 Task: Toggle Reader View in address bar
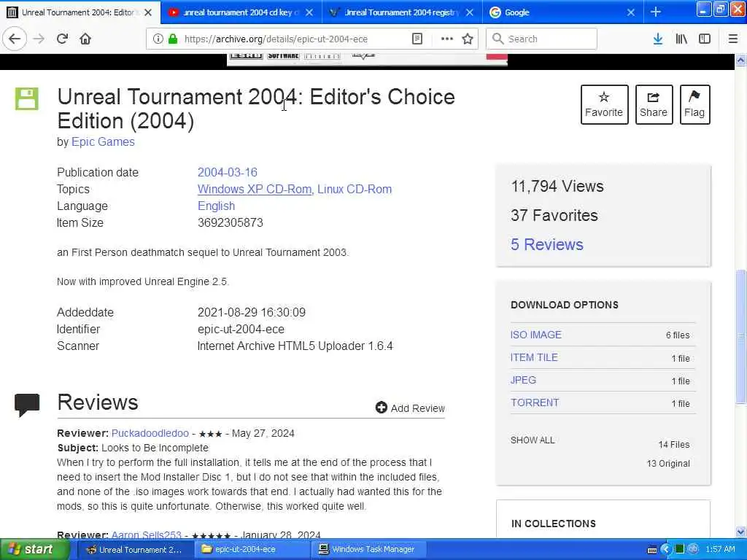coord(417,39)
